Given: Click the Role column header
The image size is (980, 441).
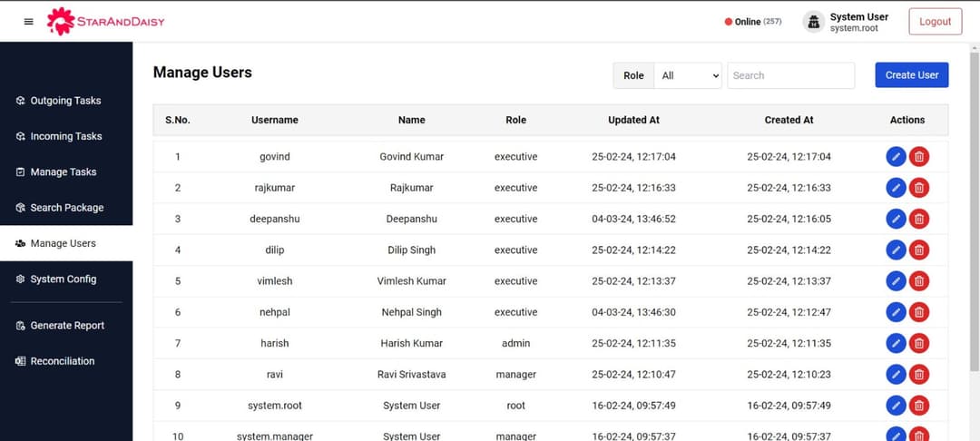Looking at the screenshot, I should coord(515,120).
